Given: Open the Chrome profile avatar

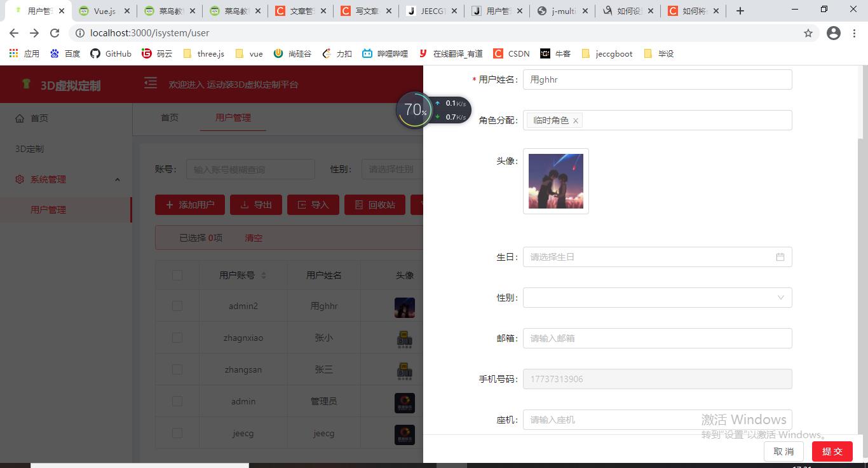Looking at the screenshot, I should pos(834,33).
